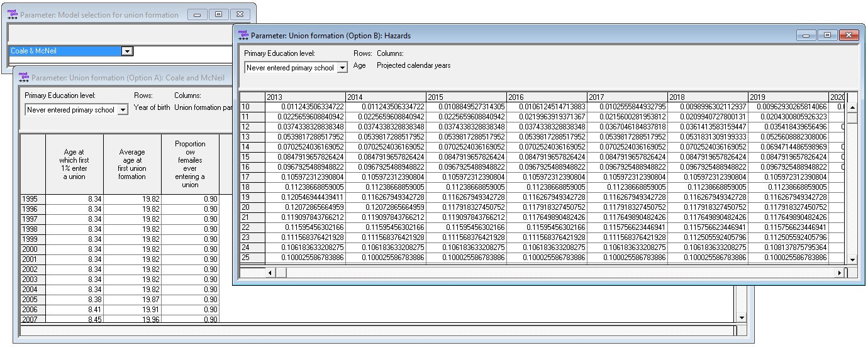The image size is (868, 348).
Task: Click the Hazards horizontal scroll left arrow
Action: pyautogui.click(x=271, y=273)
